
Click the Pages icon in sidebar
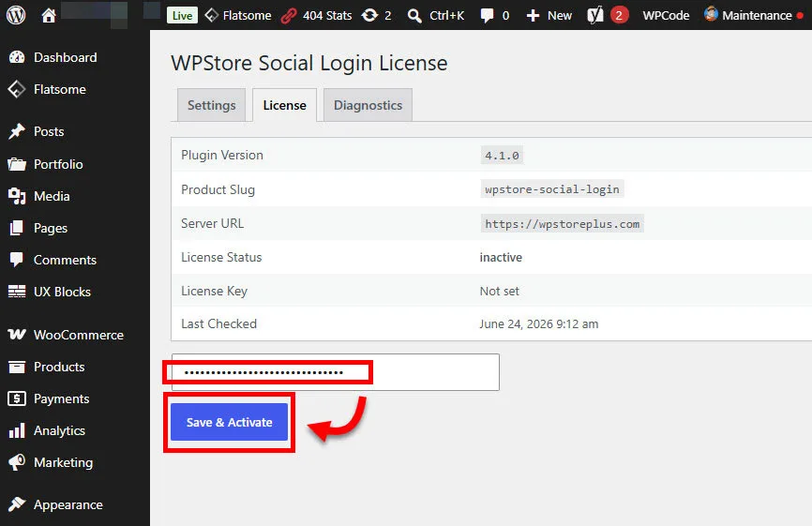(17, 228)
